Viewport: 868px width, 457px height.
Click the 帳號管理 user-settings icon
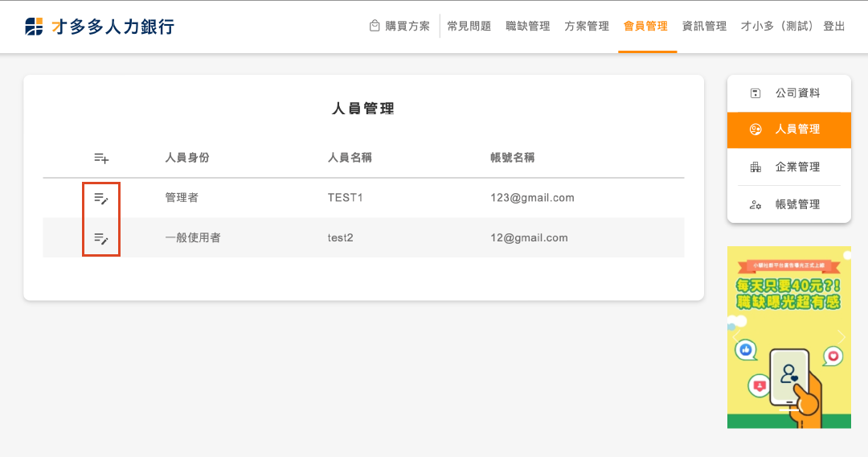[755, 204]
